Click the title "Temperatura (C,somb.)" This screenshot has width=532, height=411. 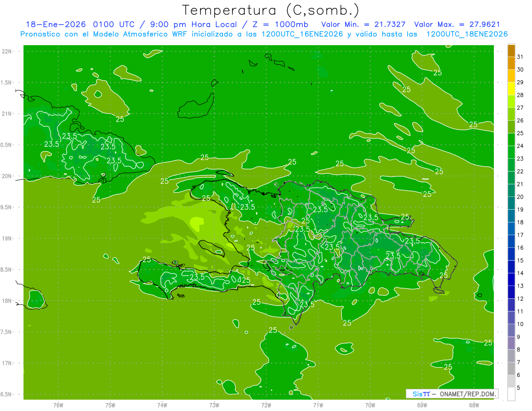[x=271, y=10]
